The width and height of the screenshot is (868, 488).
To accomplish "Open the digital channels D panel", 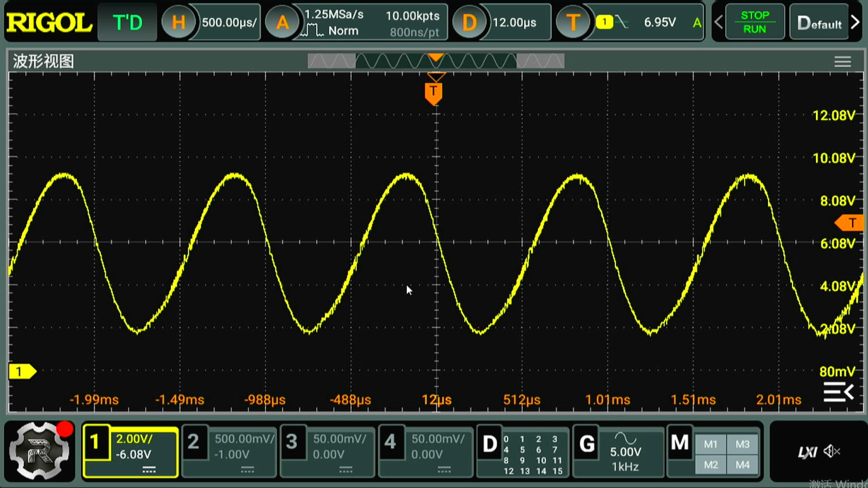I will click(490, 444).
